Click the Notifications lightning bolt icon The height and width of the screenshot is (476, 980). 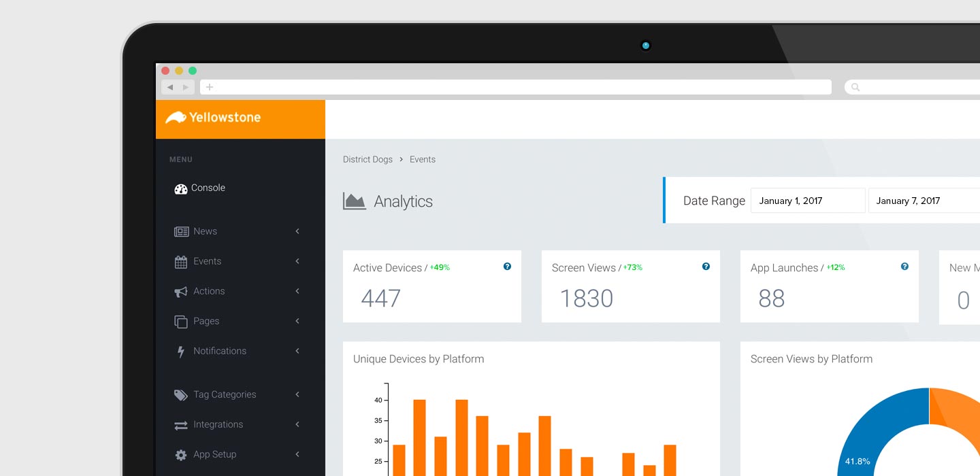tap(180, 352)
